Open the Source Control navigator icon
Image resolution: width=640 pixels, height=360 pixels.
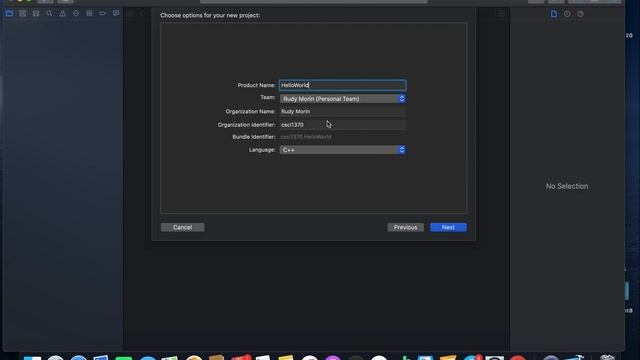22,13
